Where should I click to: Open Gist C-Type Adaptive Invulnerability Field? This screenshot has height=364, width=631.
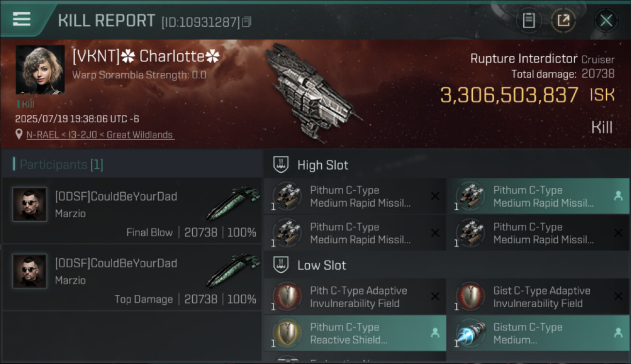pos(538,297)
